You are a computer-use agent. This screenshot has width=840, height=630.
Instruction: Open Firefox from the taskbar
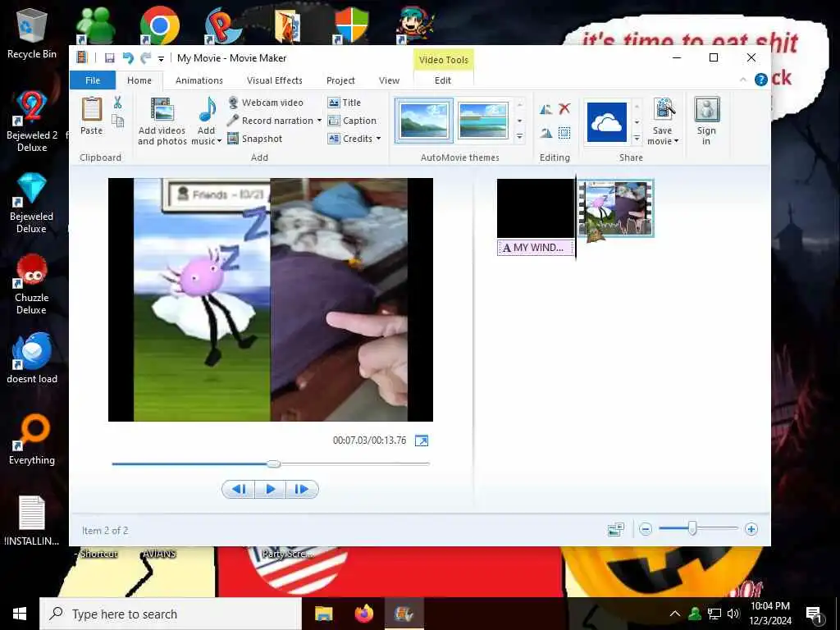point(363,614)
